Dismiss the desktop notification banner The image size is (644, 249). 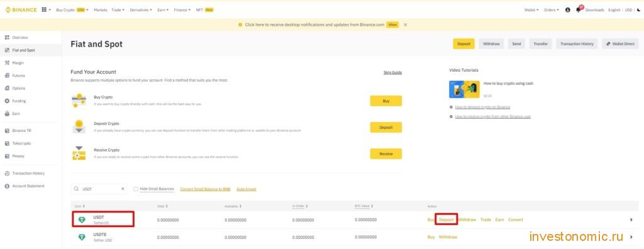click(406, 25)
